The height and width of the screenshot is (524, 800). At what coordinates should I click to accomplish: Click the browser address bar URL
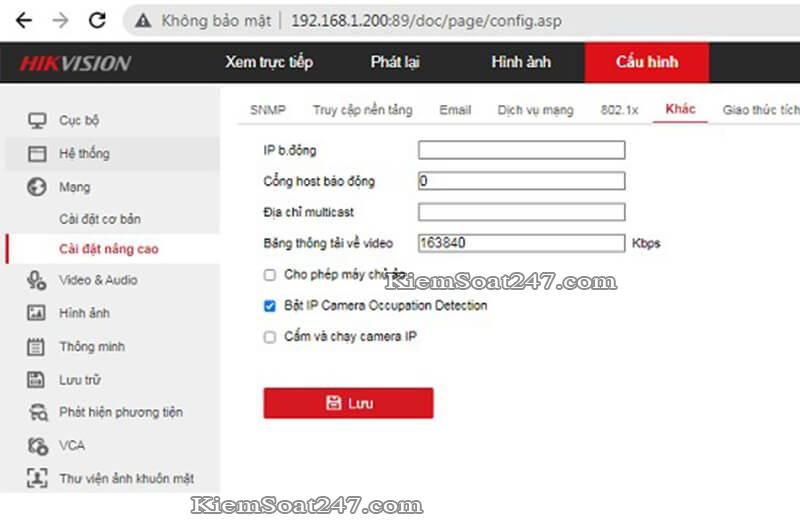pos(427,21)
